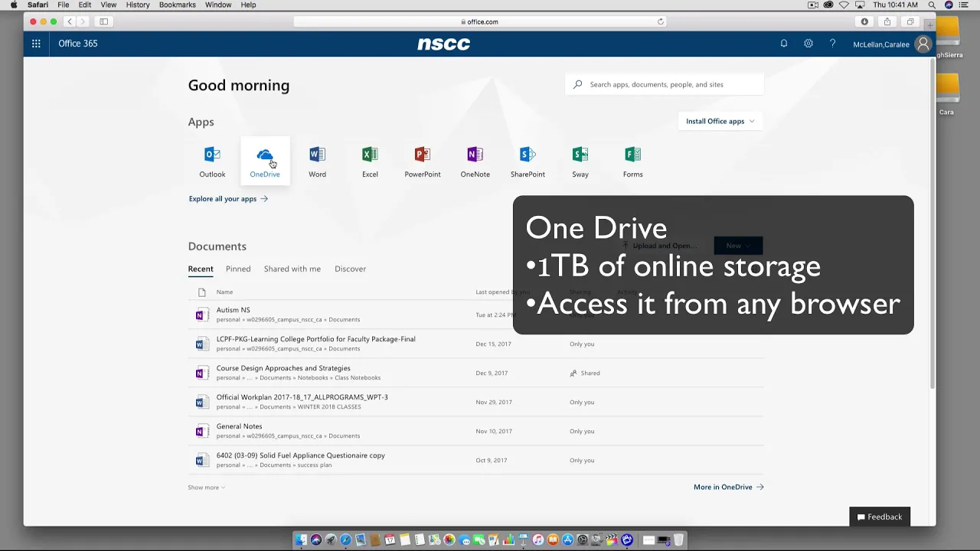980x551 pixels.
Task: Open Photos from the Dock
Action: point(449,540)
